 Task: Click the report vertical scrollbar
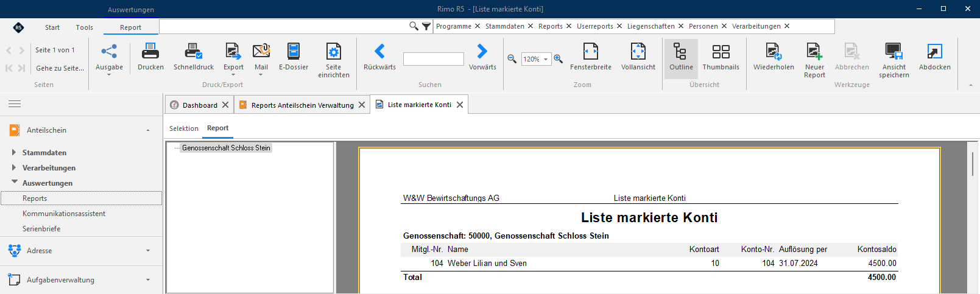pos(973,164)
